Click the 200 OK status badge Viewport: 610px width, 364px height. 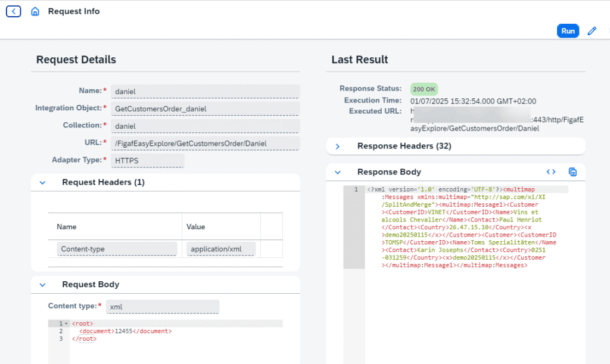[x=424, y=89]
